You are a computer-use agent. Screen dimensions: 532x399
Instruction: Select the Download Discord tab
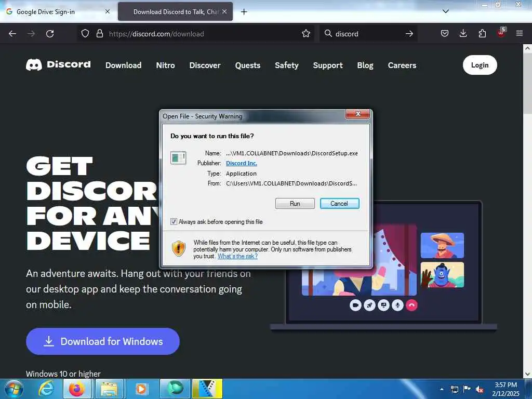click(x=175, y=11)
